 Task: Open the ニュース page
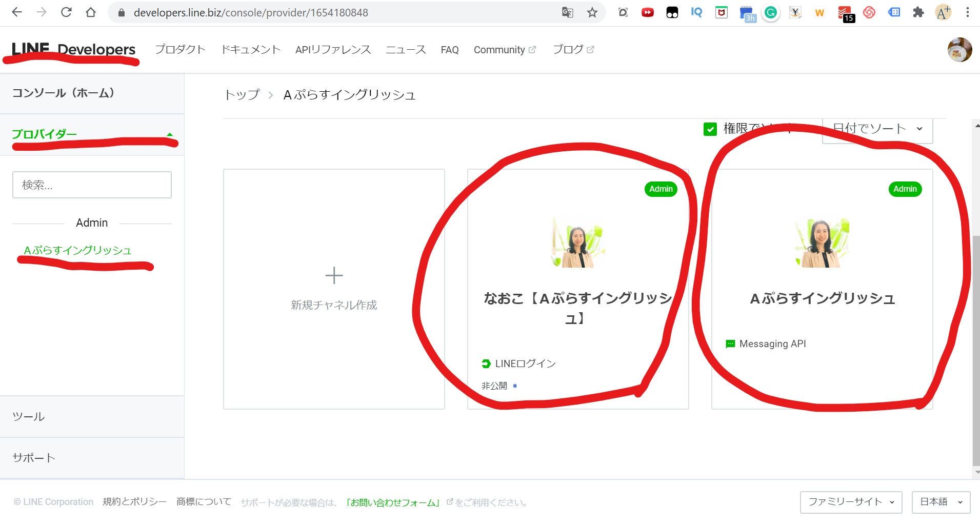pos(406,50)
